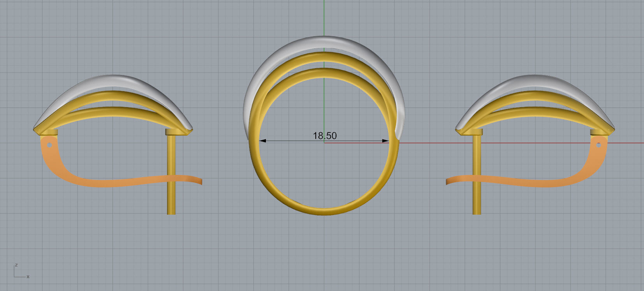Click the world axis icon showing z and x
The height and width of the screenshot is (291, 644).
click(21, 271)
